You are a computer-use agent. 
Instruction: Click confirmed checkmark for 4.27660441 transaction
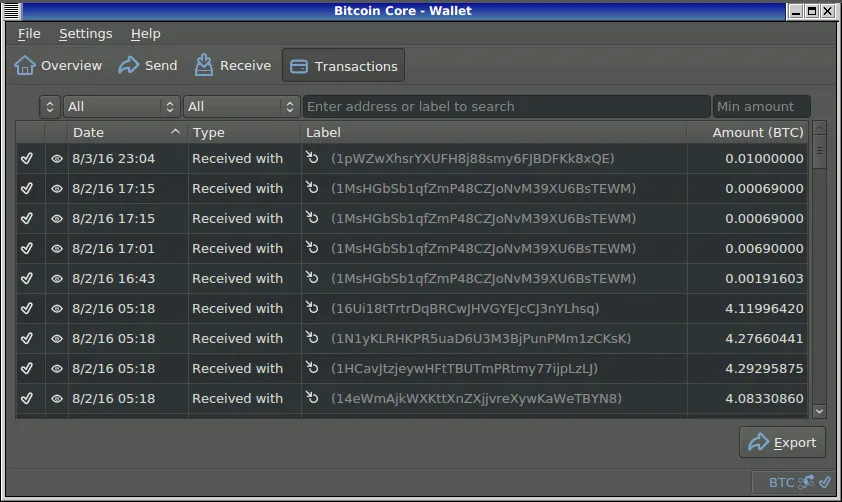[x=27, y=339]
